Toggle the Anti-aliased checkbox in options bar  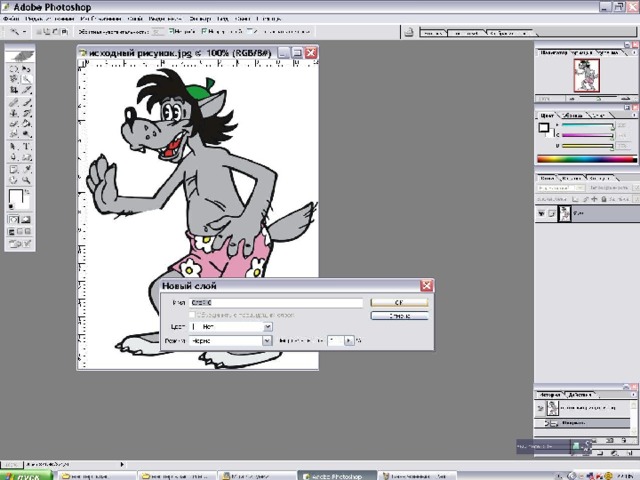pos(171,31)
